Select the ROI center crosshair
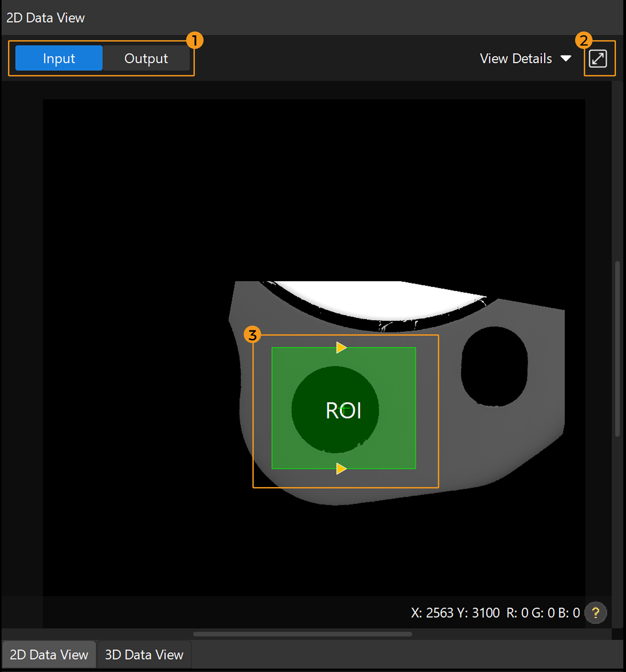 pos(344,408)
